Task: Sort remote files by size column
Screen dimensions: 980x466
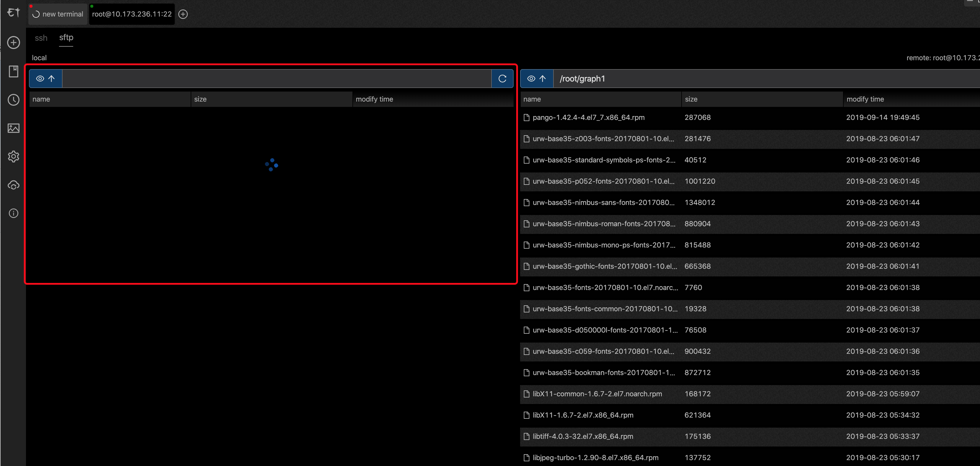Action: [691, 99]
